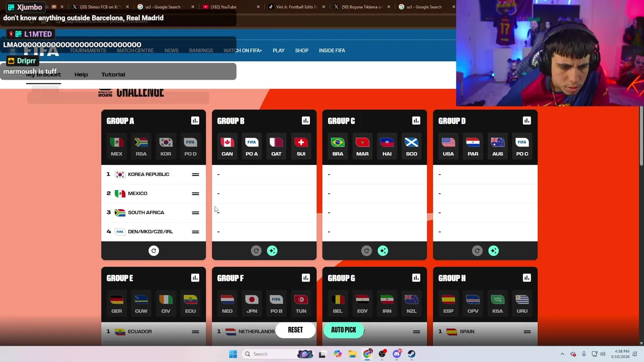This screenshot has height=362, width=644.
Task: Select PO D team in Group A
Action: pos(190,146)
